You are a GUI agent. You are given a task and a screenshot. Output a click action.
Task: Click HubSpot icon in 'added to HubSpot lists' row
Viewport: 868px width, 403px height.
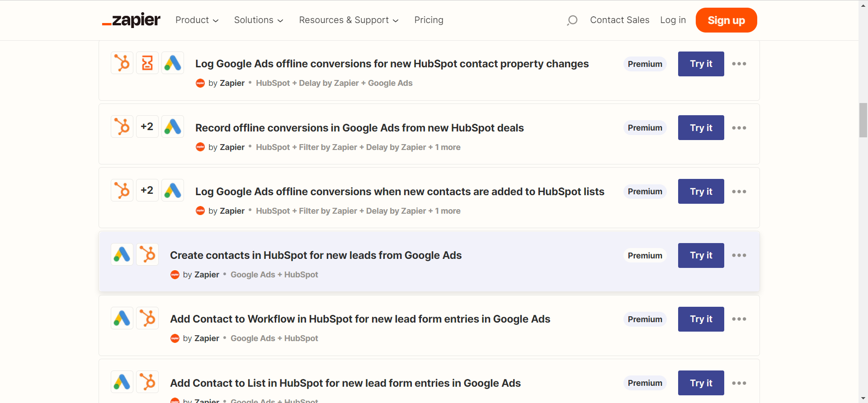122,190
